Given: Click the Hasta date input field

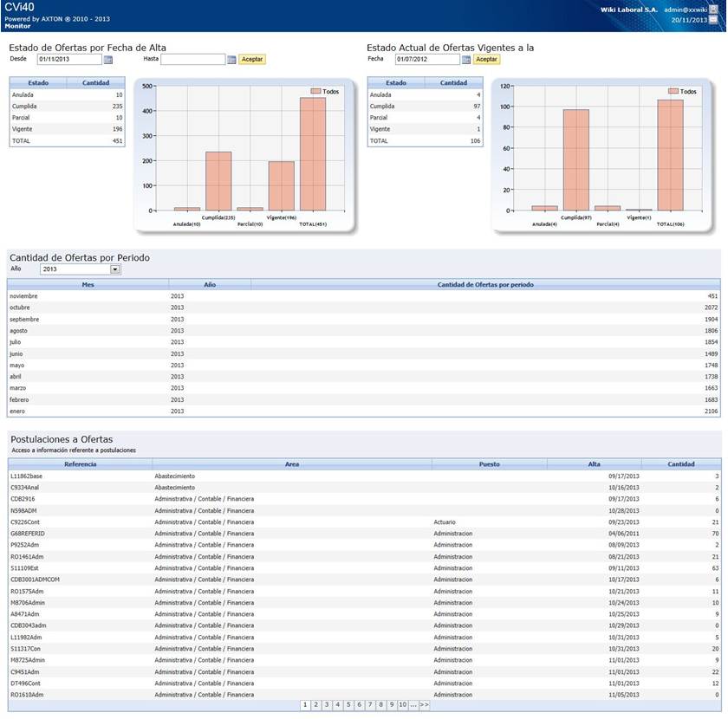Looking at the screenshot, I should point(192,60).
